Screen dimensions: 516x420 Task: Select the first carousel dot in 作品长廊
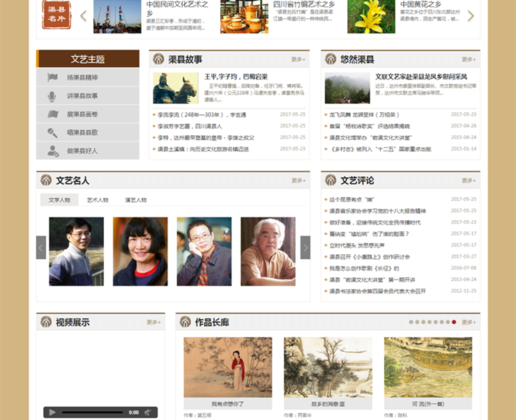[x=411, y=322]
